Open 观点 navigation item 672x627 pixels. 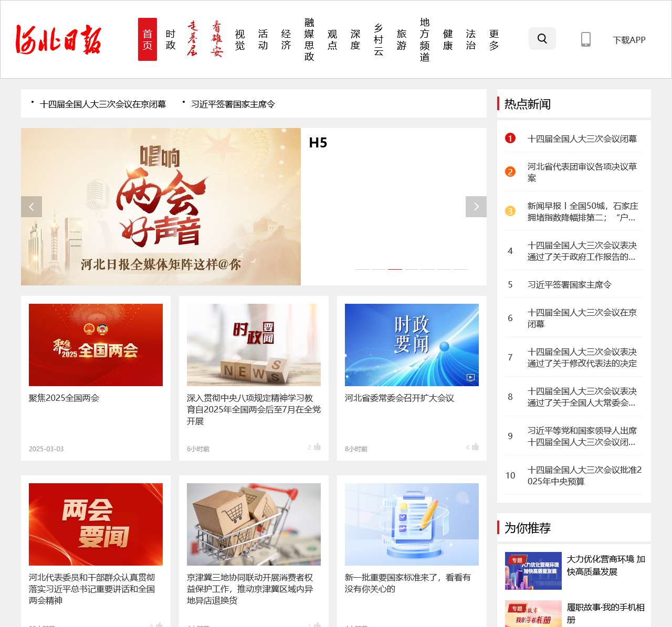coord(332,40)
